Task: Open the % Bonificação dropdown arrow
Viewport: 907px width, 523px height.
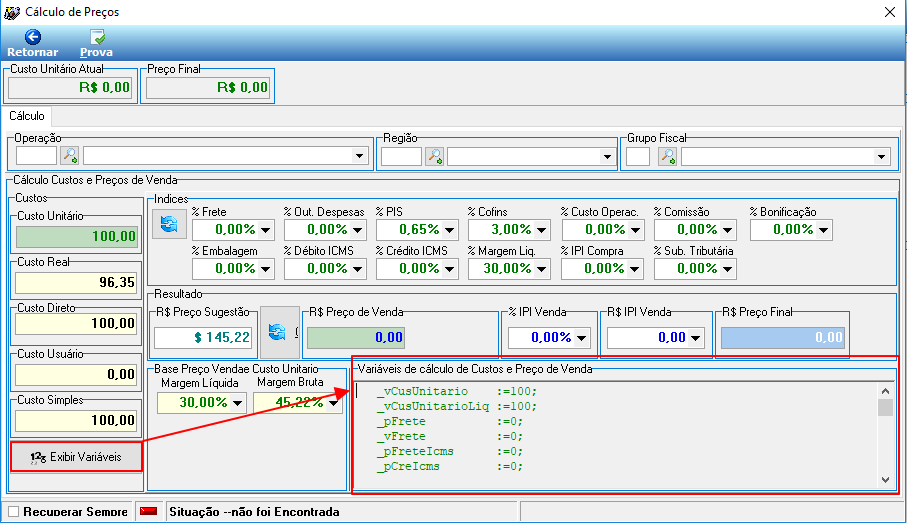Action: [823, 230]
